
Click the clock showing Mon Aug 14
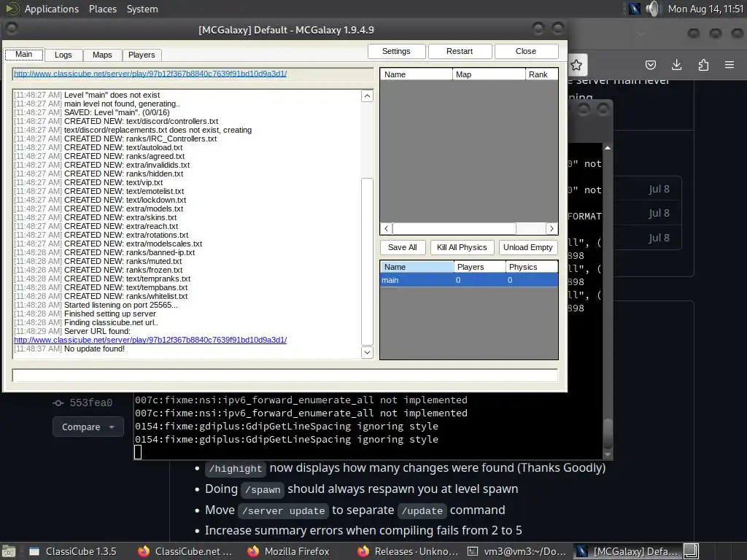point(705,9)
